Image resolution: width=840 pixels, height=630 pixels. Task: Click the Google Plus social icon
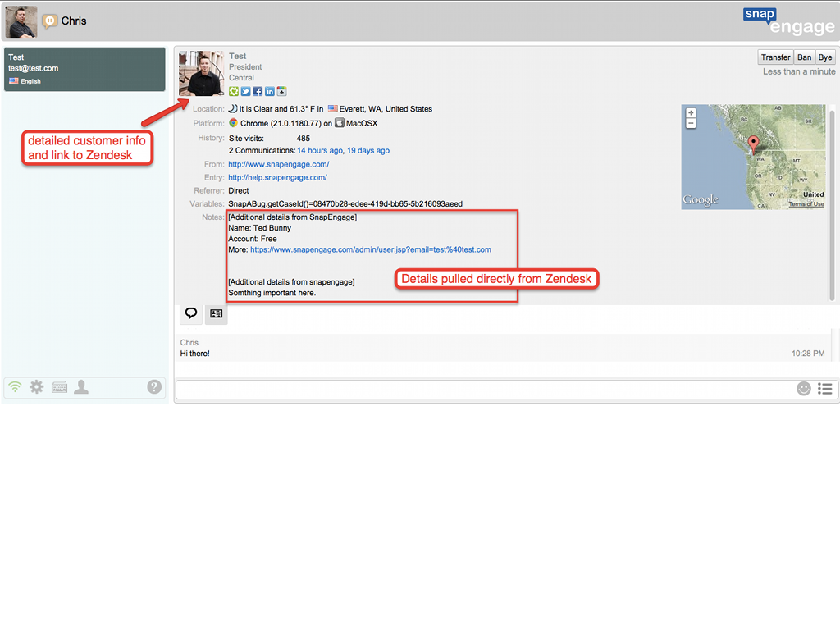point(281,91)
